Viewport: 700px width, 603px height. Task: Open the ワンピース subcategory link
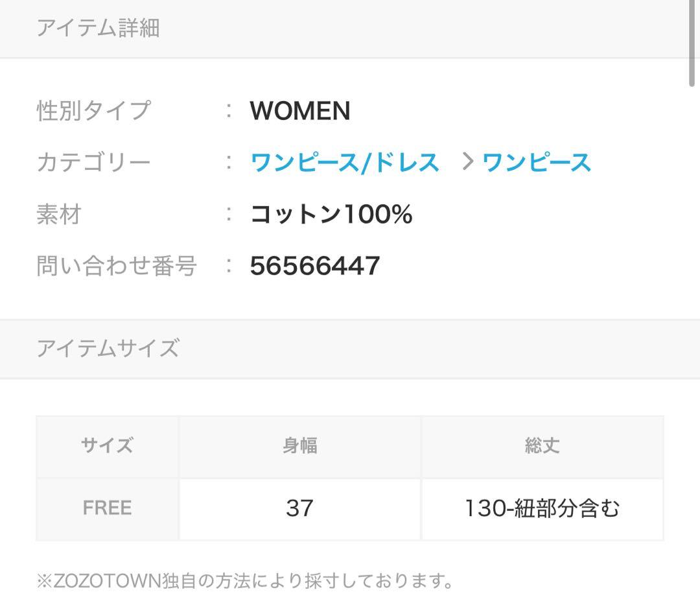pos(537,162)
